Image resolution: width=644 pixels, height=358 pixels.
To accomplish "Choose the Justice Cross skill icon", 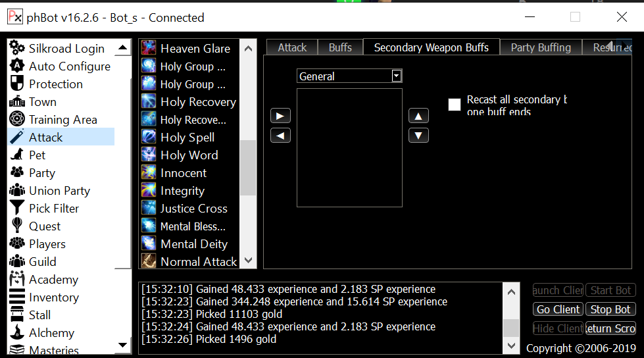I will pos(149,209).
